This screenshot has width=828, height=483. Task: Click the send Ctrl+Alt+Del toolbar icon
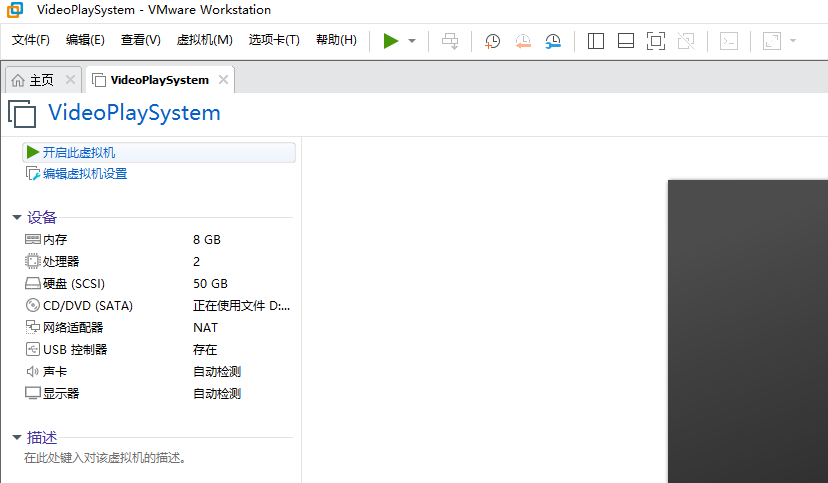tap(450, 41)
